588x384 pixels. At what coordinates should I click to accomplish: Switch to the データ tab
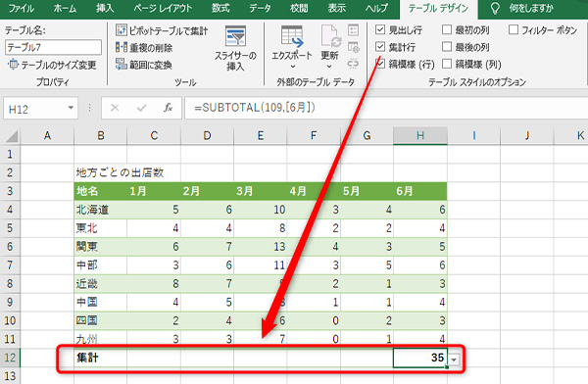pos(261,8)
